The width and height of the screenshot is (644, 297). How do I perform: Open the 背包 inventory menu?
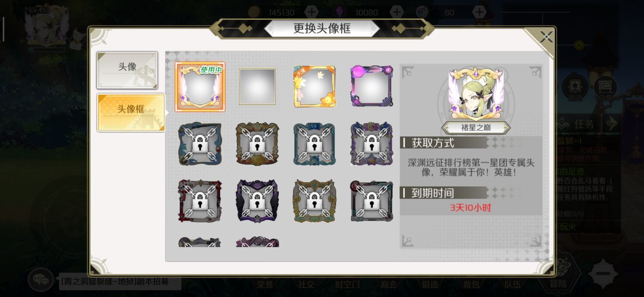(471, 284)
